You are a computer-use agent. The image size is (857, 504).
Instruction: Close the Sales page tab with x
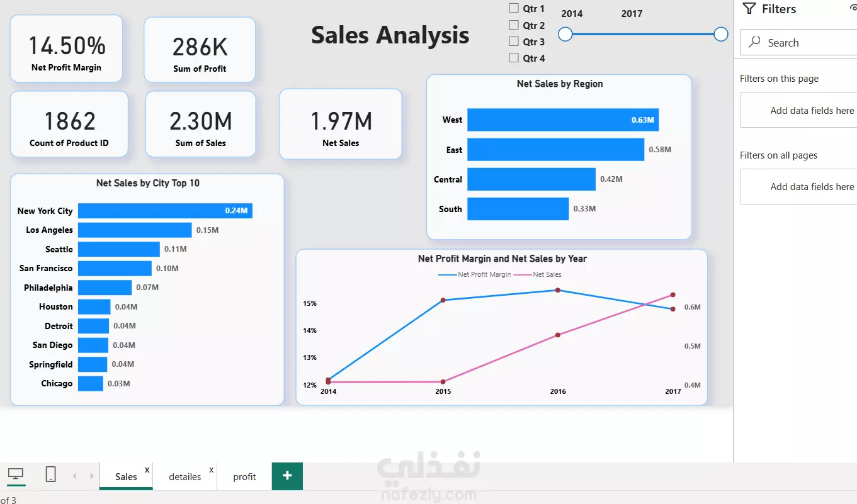pyautogui.click(x=147, y=469)
